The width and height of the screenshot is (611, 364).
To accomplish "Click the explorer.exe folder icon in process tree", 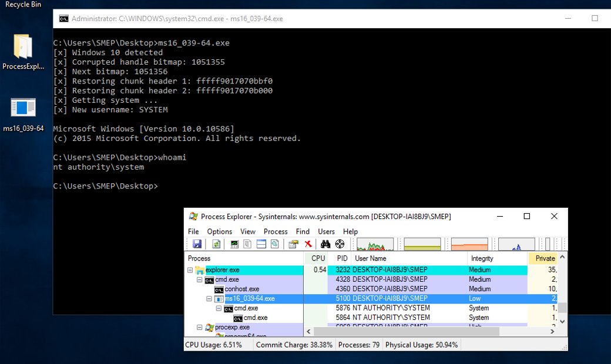I will point(200,270).
